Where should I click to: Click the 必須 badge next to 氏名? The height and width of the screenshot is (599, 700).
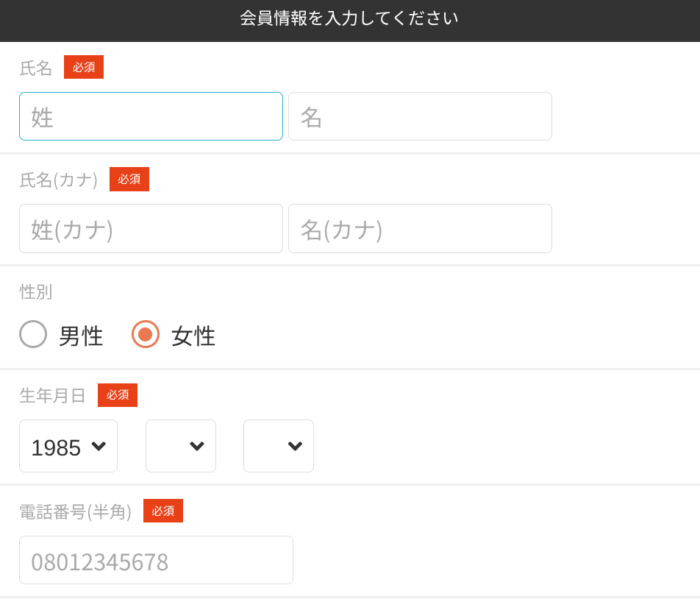click(x=83, y=67)
